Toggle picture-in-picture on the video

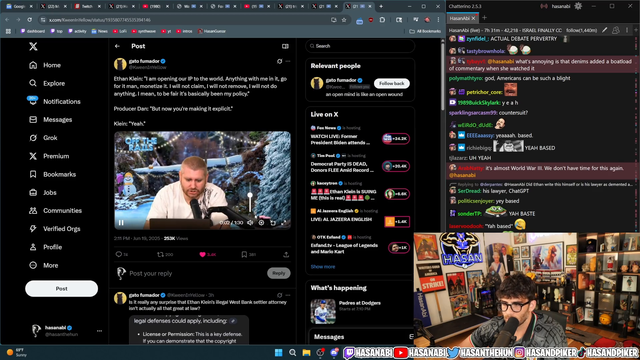[273, 222]
